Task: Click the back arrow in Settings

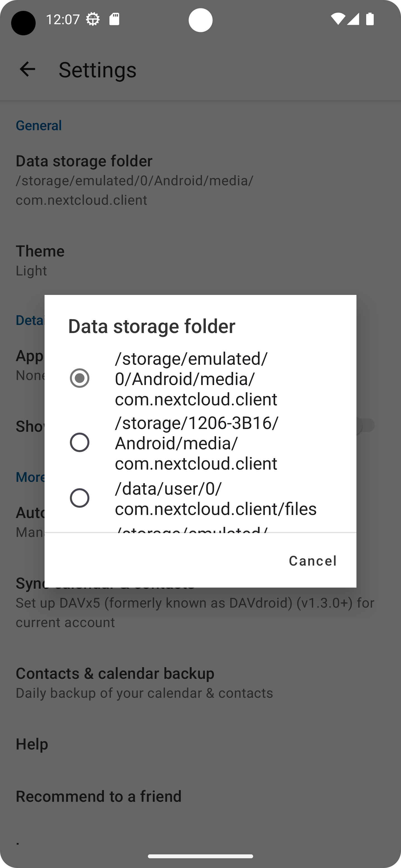Action: pos(27,70)
